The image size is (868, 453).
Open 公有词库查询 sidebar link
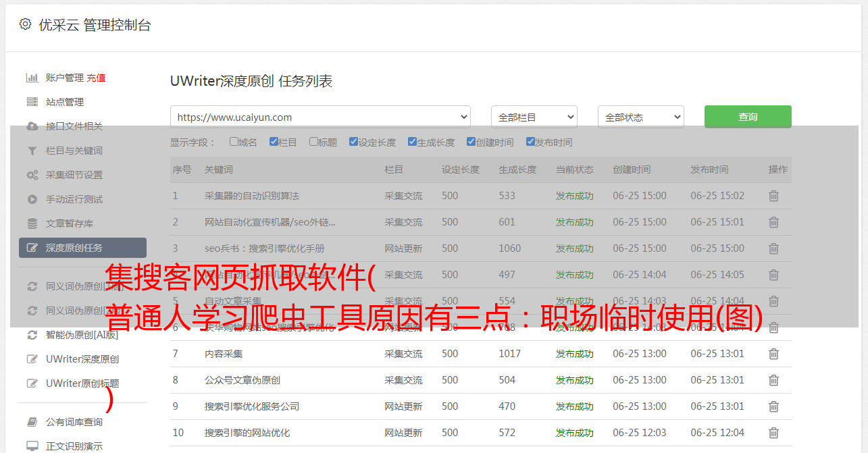(74, 422)
